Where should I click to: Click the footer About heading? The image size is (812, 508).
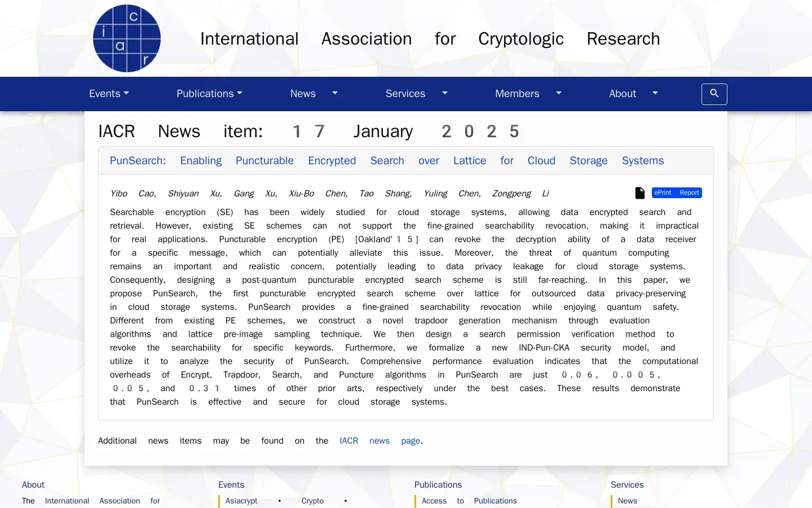[x=33, y=484]
